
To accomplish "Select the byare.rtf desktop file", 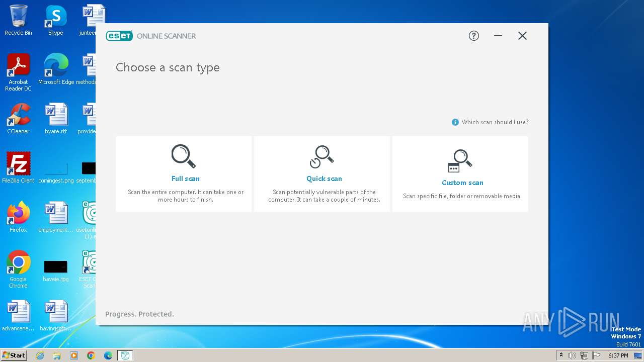I will point(56,119).
